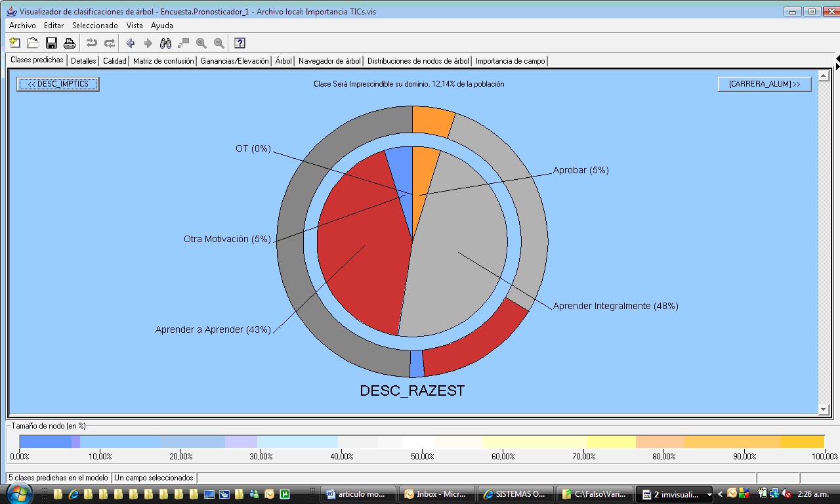Switch to the Importancia de campo tab
840x504 pixels.
tap(510, 61)
